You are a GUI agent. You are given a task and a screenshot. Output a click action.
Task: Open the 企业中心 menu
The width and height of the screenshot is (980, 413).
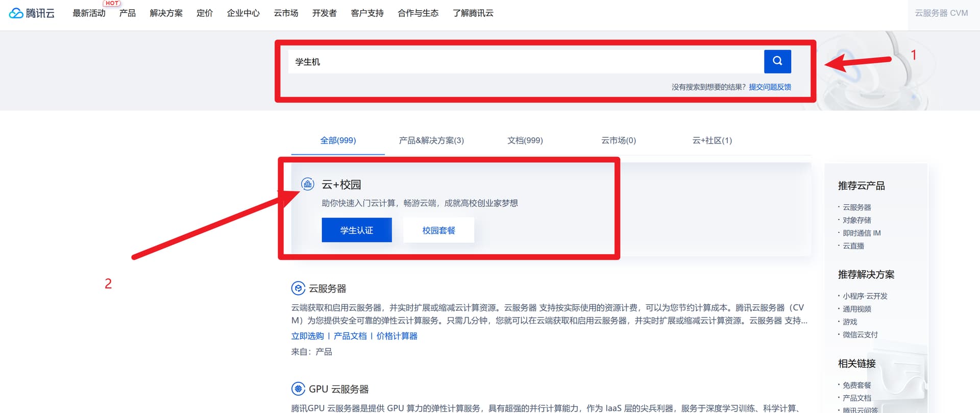tap(243, 13)
